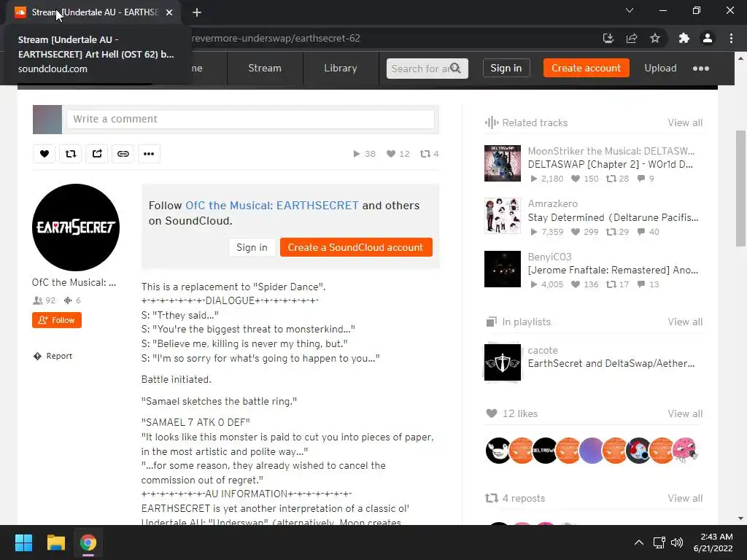Click Sign in inside follow prompt
Viewport: 747px width, 560px height.
tap(252, 248)
